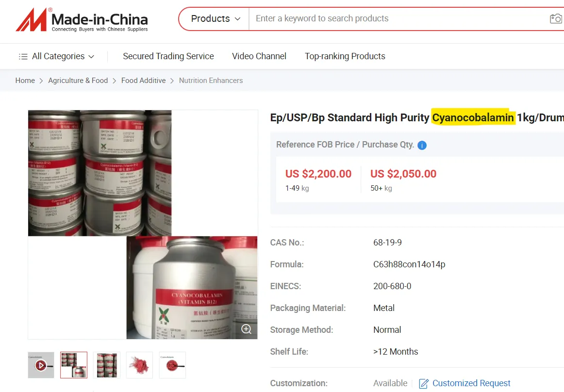Open Top-ranking Products
The height and width of the screenshot is (392, 564).
(x=345, y=56)
